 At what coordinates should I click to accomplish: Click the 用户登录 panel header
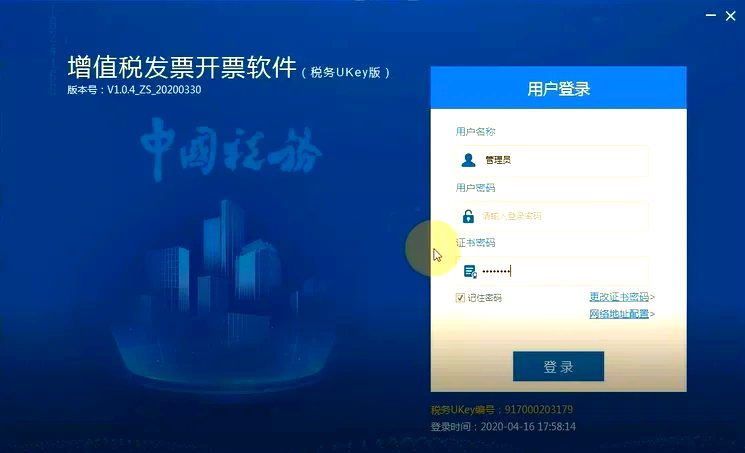pyautogui.click(x=558, y=88)
